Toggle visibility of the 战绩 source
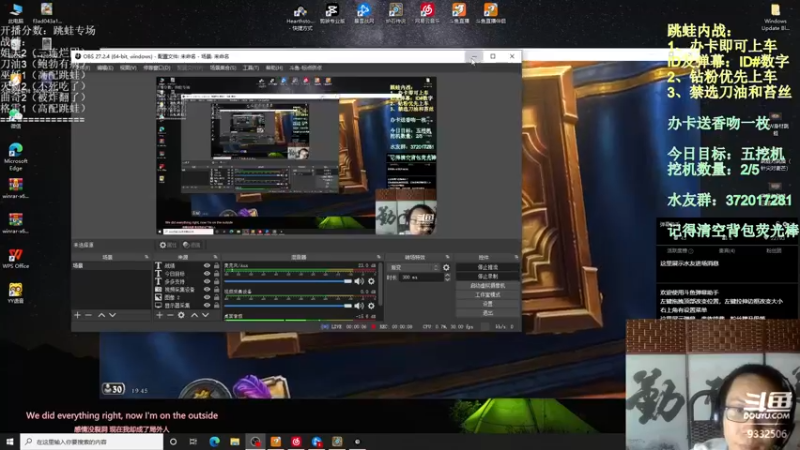The width and height of the screenshot is (800, 450). pos(207,266)
